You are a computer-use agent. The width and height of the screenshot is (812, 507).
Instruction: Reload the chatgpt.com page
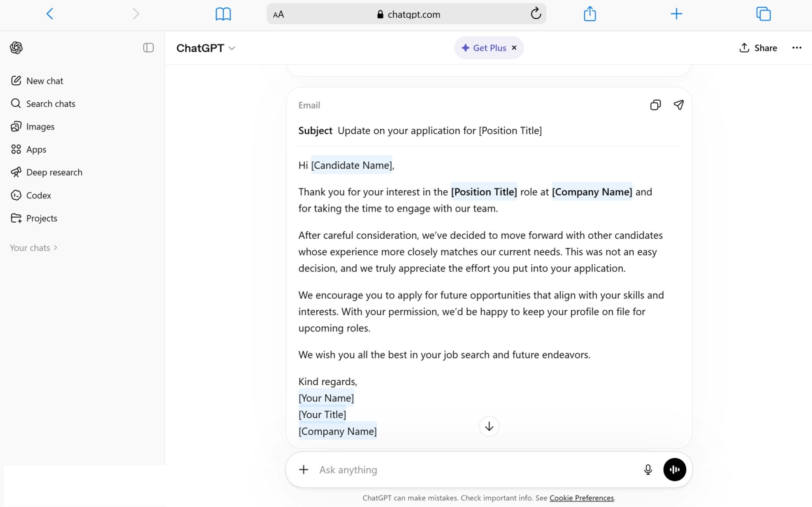536,14
